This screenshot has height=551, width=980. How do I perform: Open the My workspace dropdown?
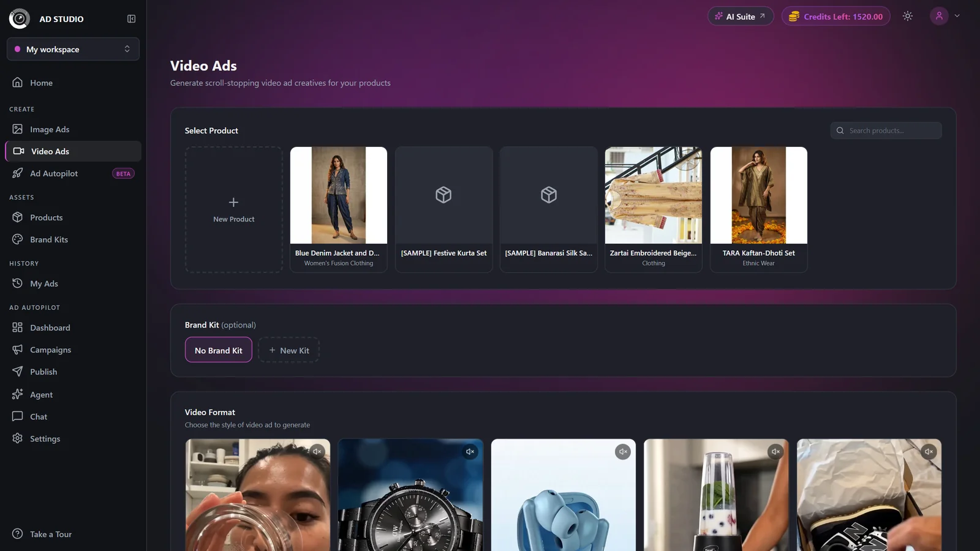click(x=73, y=49)
